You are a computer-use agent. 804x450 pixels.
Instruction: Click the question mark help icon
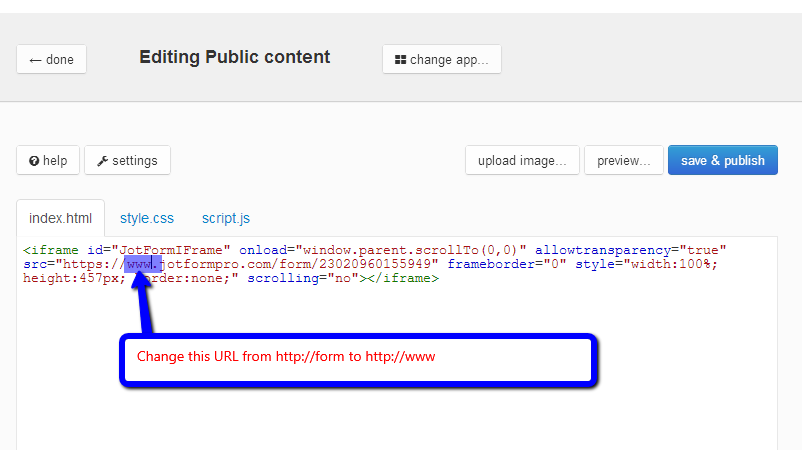(34, 161)
